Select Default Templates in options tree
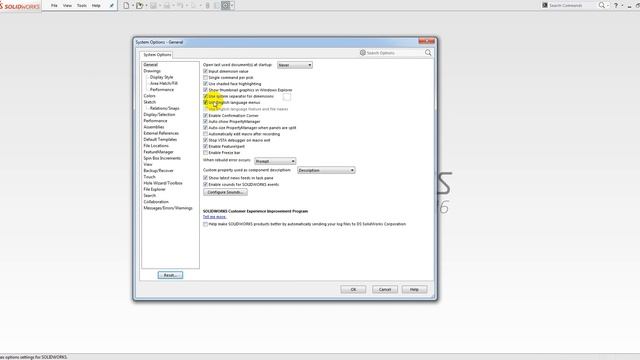This screenshot has height=360, width=640. pos(160,140)
